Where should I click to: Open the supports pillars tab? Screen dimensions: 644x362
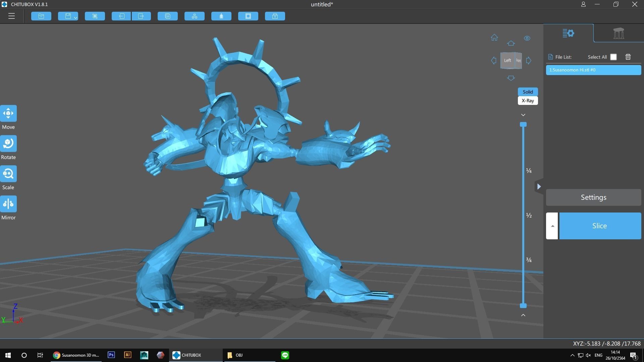tap(619, 33)
